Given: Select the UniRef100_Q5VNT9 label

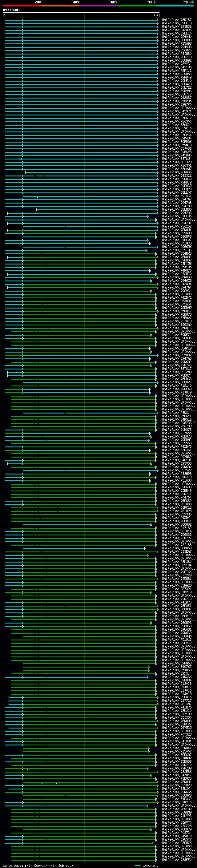Looking at the screenshot, I should pyautogui.click(x=176, y=145).
